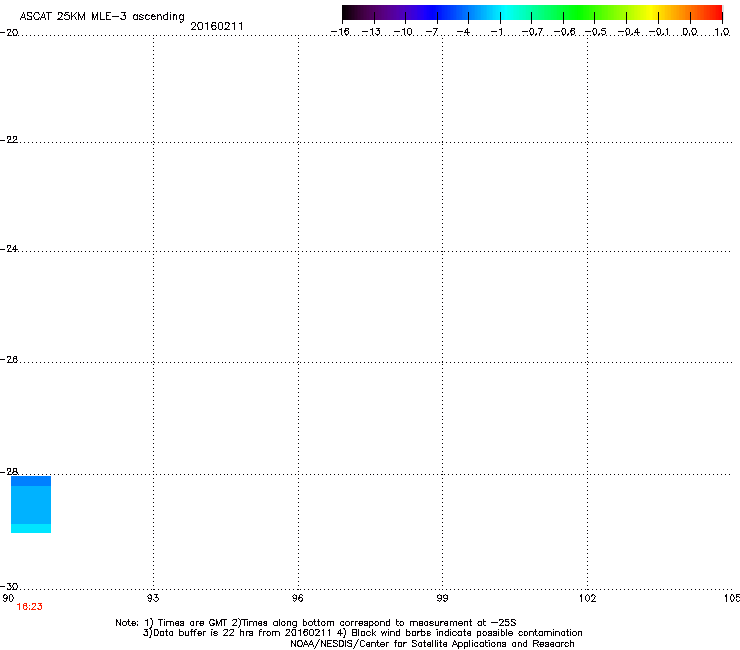740x650 pixels.
Task: Click the 1.0 colorbar label
Action: (722, 32)
